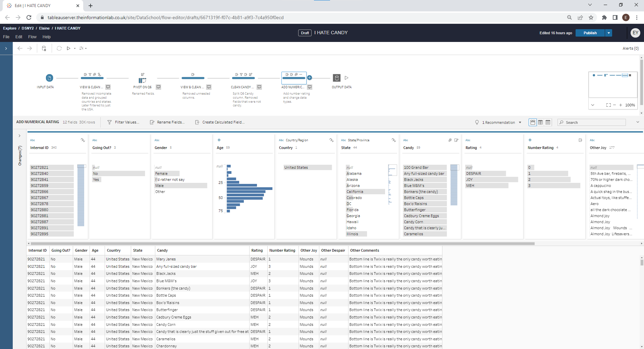The image size is (644, 349).
Task: Click the refresh data icon in toolbar
Action: [59, 48]
